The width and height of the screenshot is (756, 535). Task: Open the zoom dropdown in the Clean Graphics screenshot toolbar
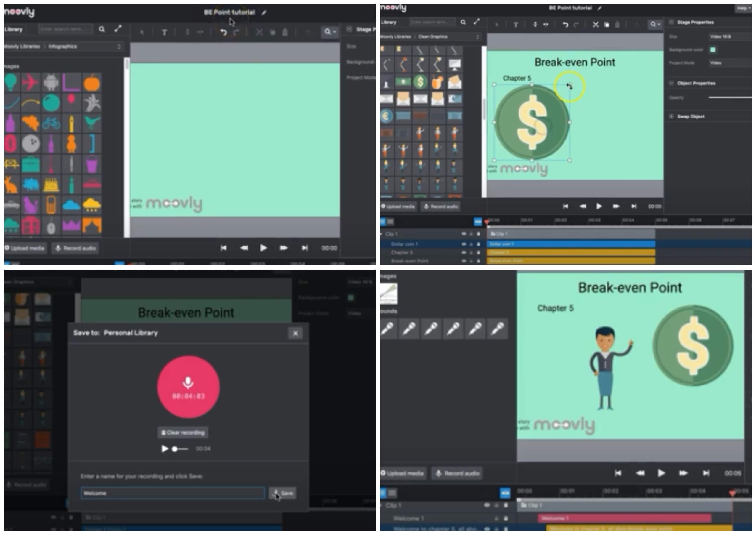655,24
